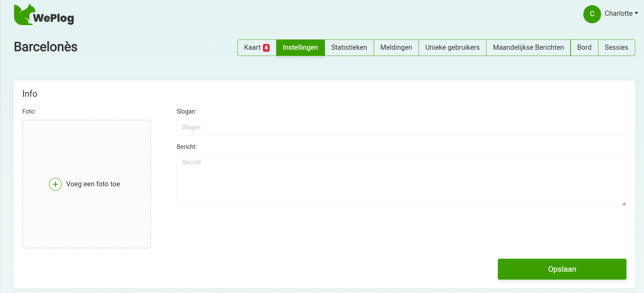The width and height of the screenshot is (644, 293).
Task: Switch to Maandelijkse Berichten tab
Action: 528,48
